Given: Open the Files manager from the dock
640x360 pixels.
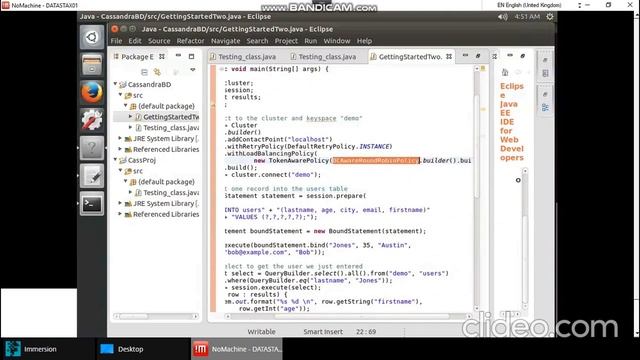Looking at the screenshot, I should (92, 64).
